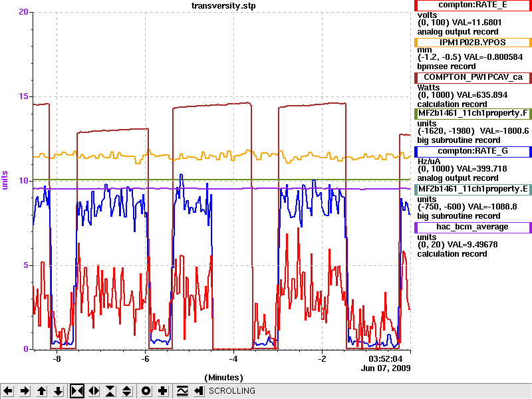Screen dimensions: 532x399
Task: Click the waveform graph-options button
Action: (182, 391)
